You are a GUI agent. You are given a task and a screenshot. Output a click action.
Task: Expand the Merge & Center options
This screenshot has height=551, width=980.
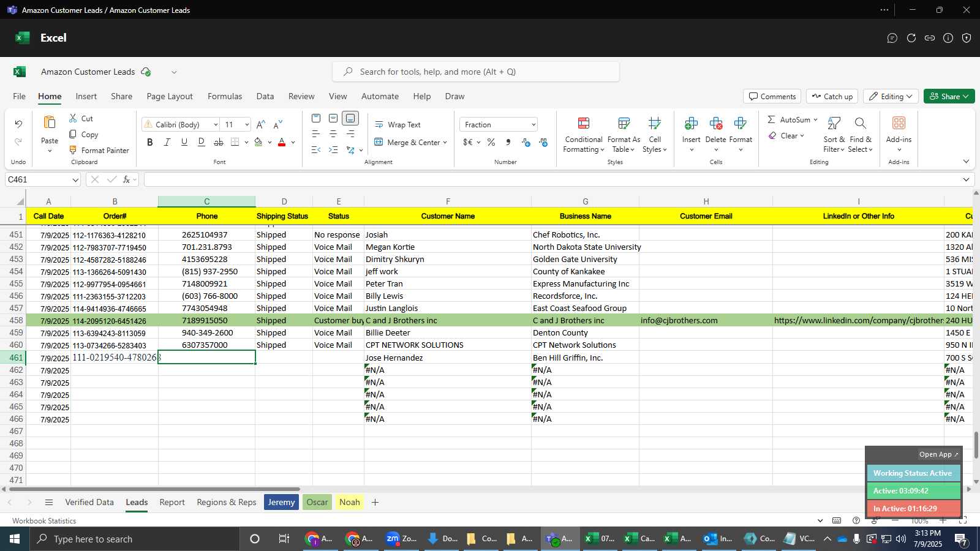[x=445, y=143]
